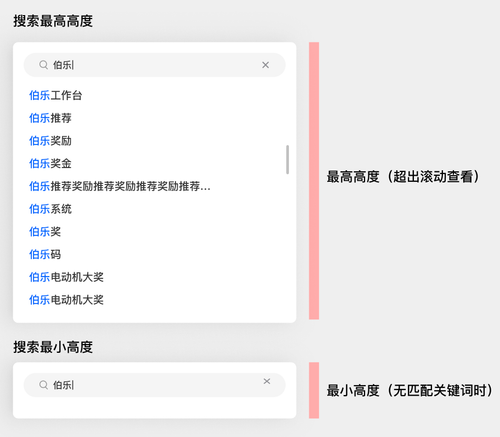Select the 伯乐推荐 suggestion

[x=50, y=118]
